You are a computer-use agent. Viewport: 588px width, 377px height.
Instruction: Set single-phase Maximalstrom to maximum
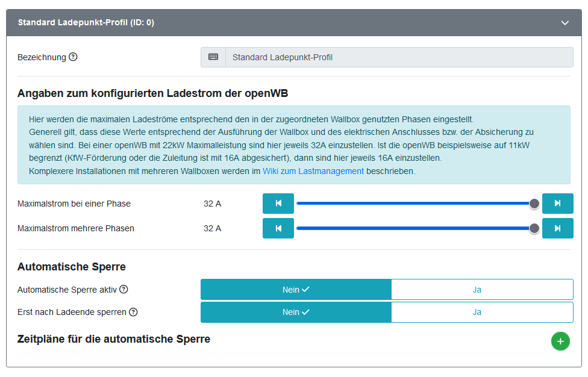click(x=557, y=204)
